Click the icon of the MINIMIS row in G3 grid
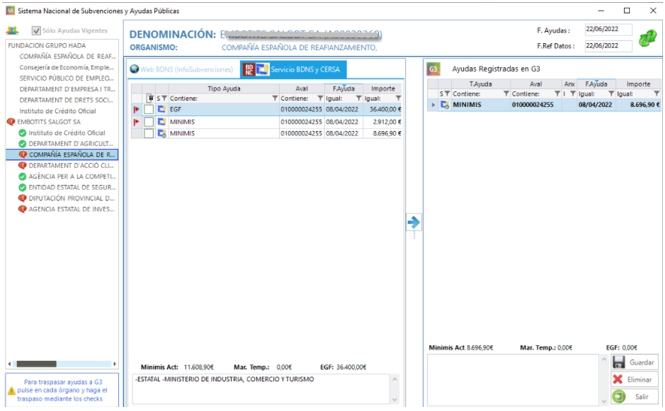 [x=444, y=104]
